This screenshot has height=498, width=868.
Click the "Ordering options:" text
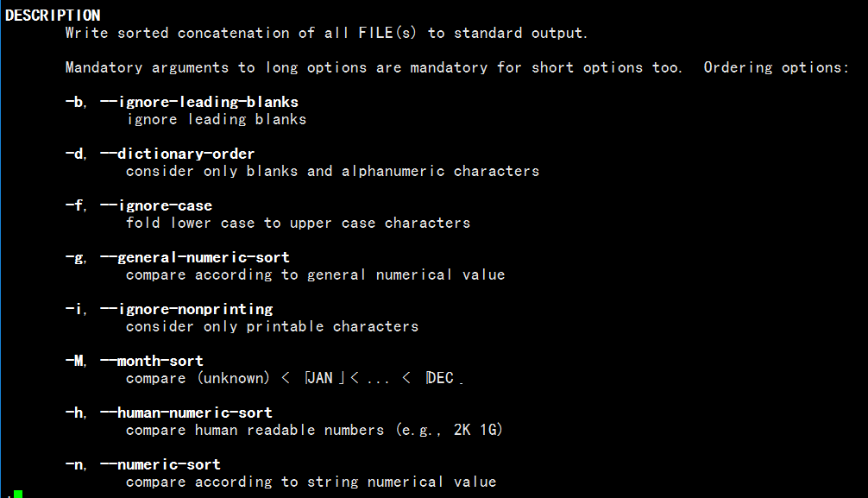776,67
